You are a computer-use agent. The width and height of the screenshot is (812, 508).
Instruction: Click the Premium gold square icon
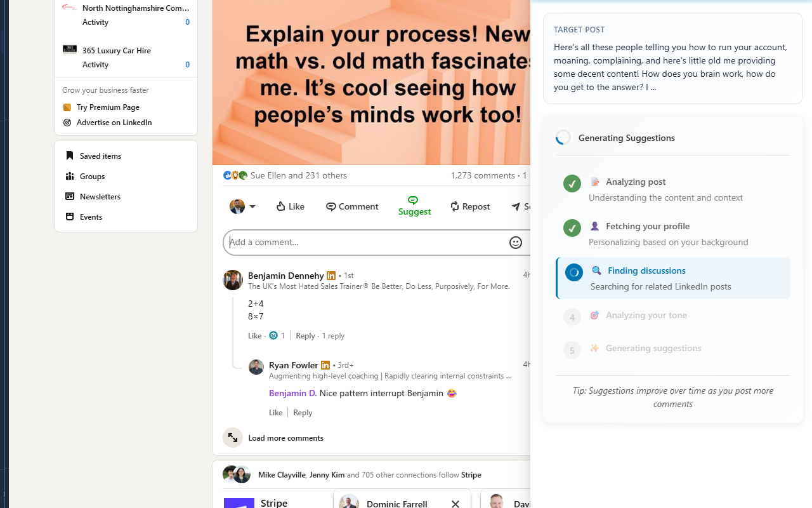(67, 107)
